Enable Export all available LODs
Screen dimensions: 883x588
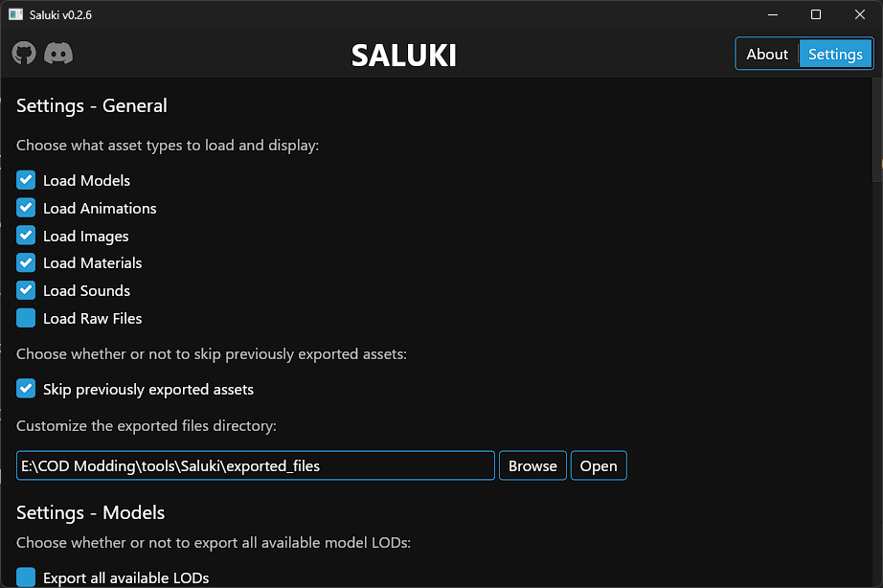(x=26, y=577)
